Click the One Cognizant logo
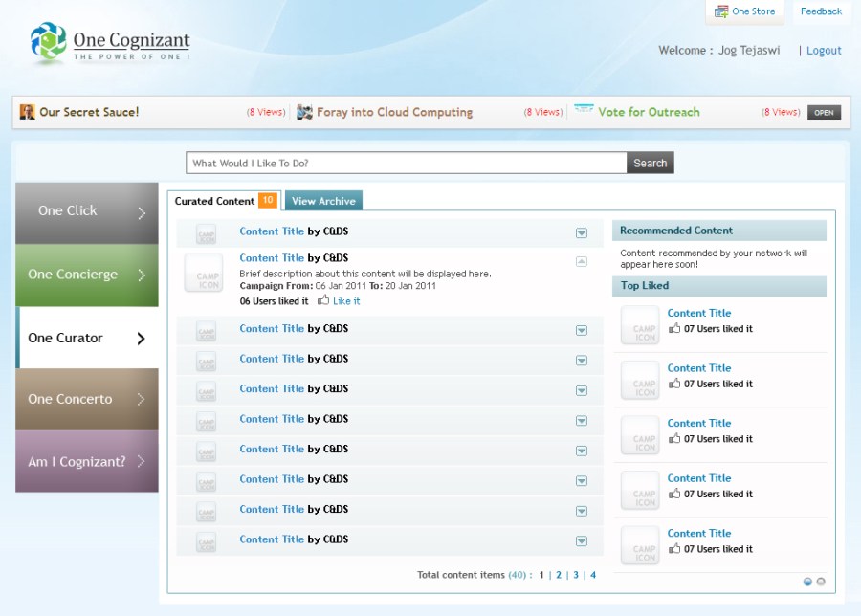Screen dimensions: 861x616 [x=109, y=44]
